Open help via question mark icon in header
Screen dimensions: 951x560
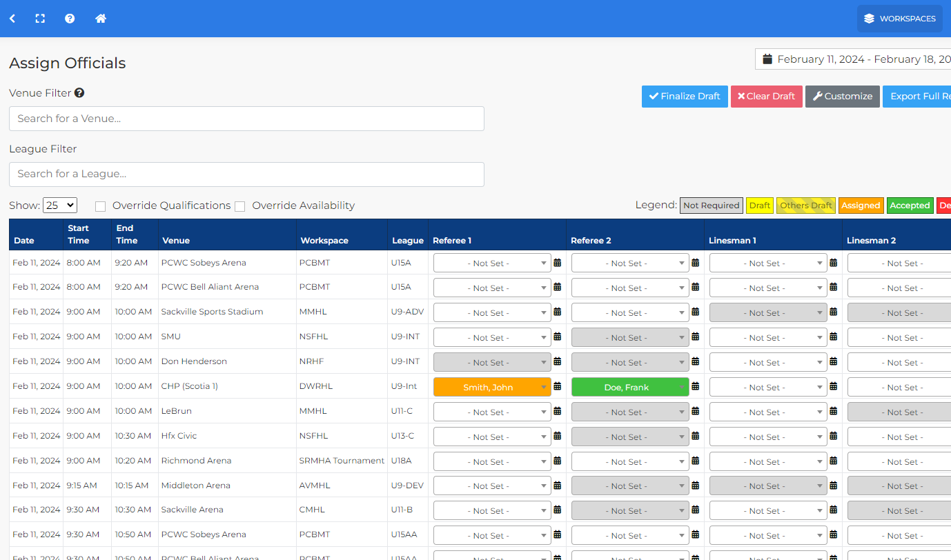point(70,19)
